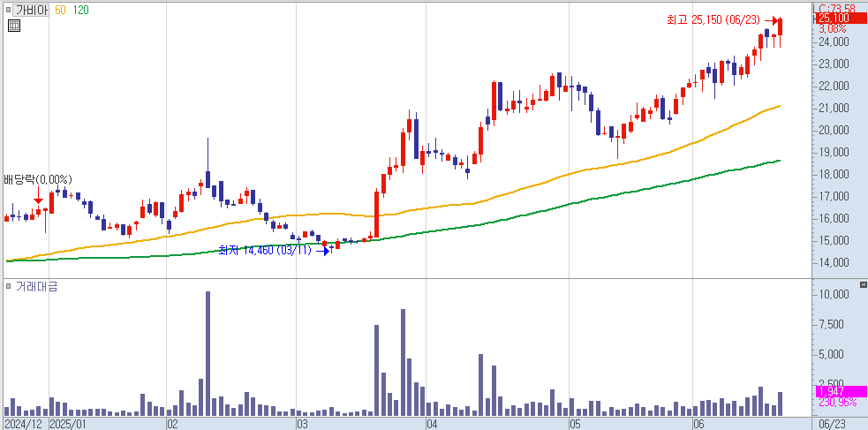Close the 거래대금 volume panel
Viewport: 868px width, 430px height.
coord(863,284)
